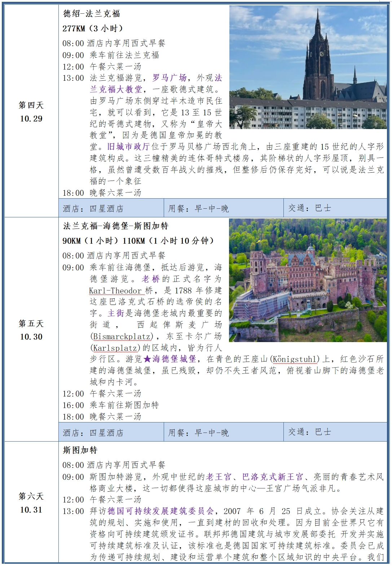Click the Frankfurt Cathedral photo
392x567 pixels.
tap(308, 67)
